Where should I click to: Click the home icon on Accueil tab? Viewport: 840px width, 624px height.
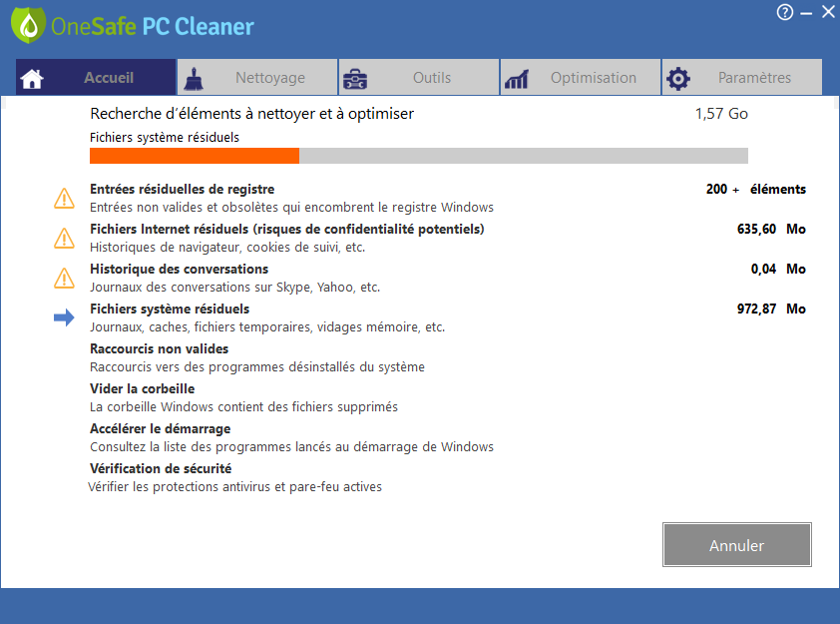[32, 78]
